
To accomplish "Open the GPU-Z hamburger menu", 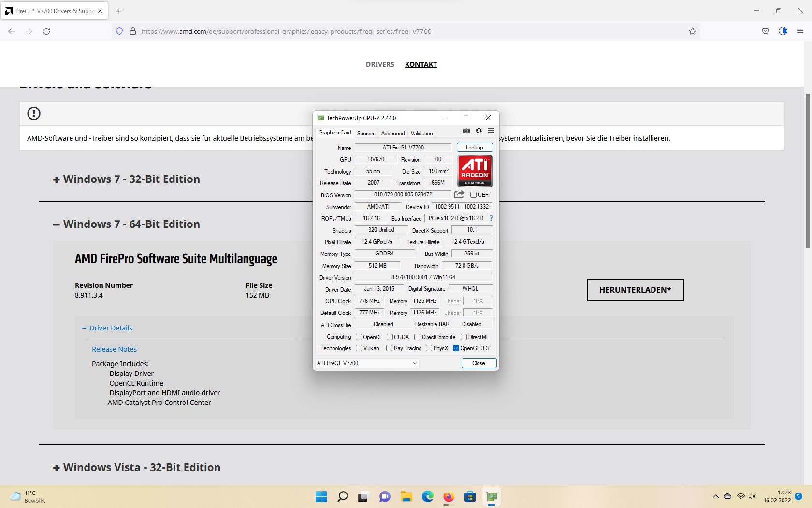I will tap(491, 131).
